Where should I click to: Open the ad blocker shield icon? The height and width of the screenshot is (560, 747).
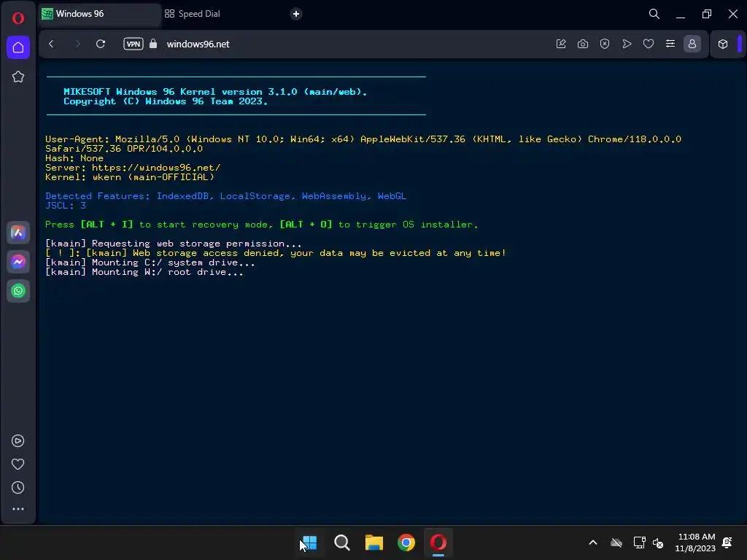(x=605, y=44)
